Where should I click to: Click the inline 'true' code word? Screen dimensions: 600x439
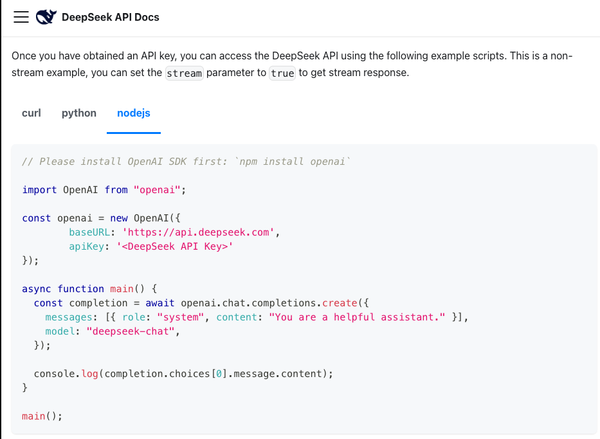pyautogui.click(x=282, y=73)
